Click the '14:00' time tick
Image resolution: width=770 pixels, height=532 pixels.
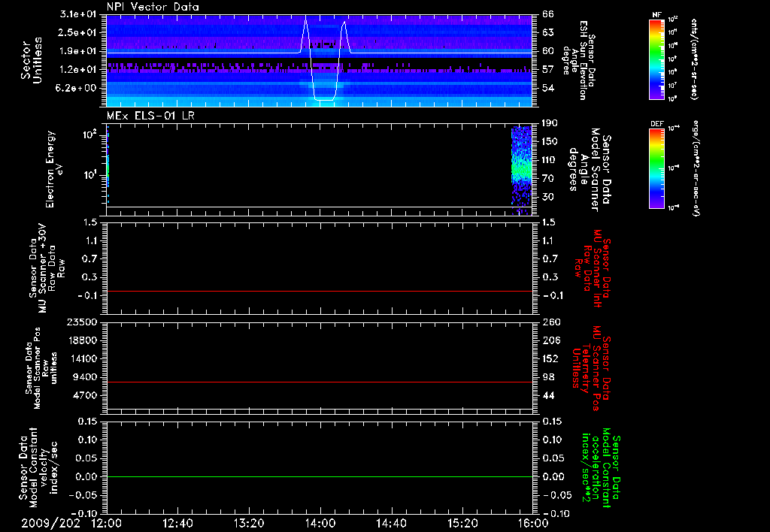tap(320, 524)
